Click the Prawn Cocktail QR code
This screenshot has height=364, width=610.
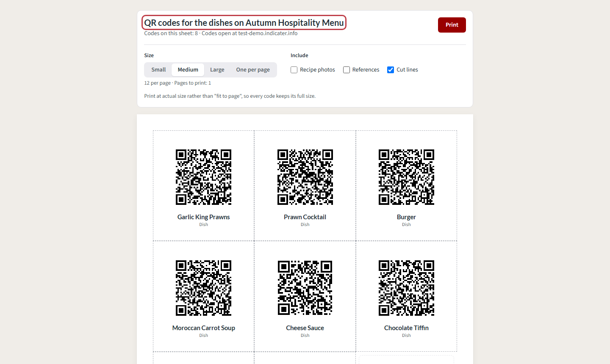point(305,177)
